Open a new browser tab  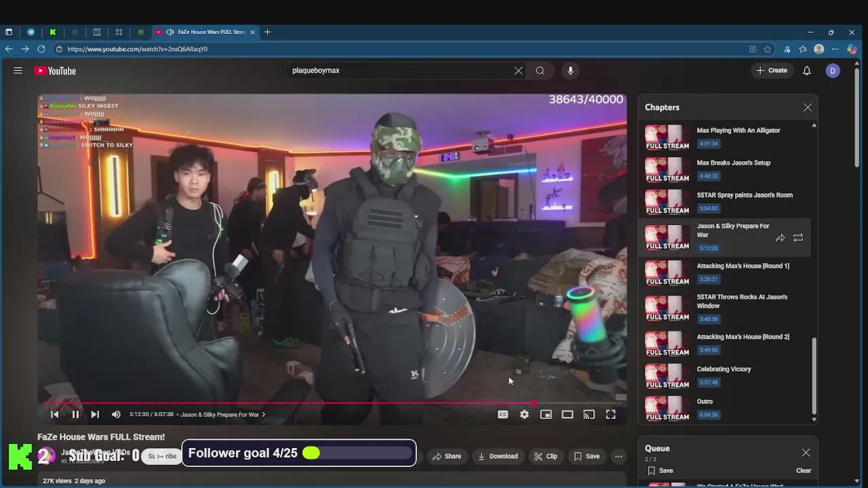click(267, 32)
